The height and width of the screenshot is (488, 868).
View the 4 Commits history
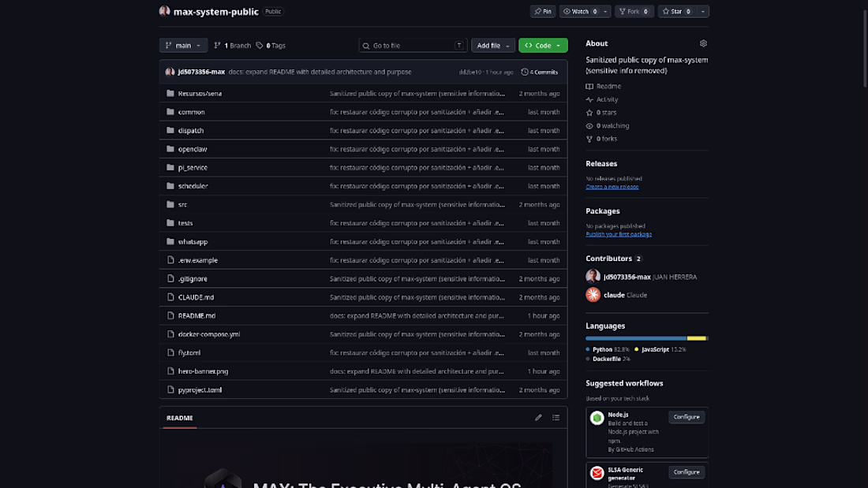[540, 72]
